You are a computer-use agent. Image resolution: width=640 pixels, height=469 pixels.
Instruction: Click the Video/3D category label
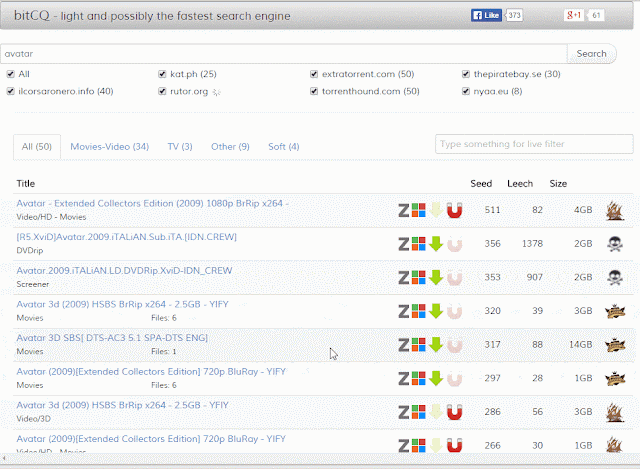click(x=33, y=419)
